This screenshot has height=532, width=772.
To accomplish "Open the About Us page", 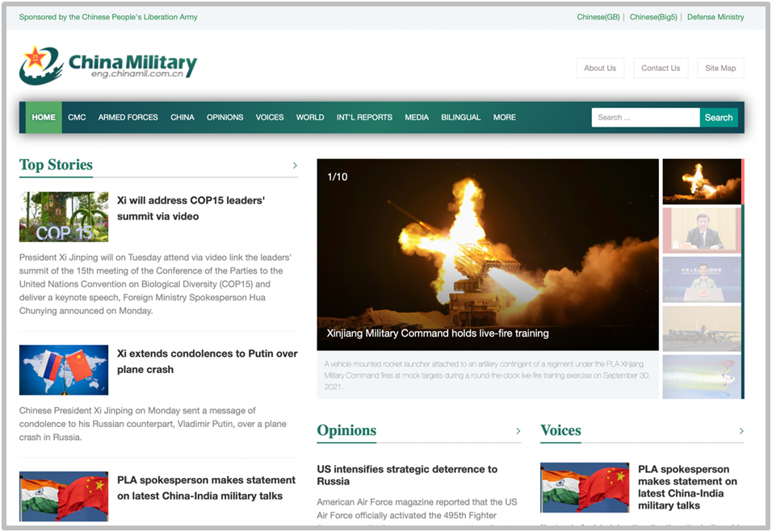I will (600, 69).
